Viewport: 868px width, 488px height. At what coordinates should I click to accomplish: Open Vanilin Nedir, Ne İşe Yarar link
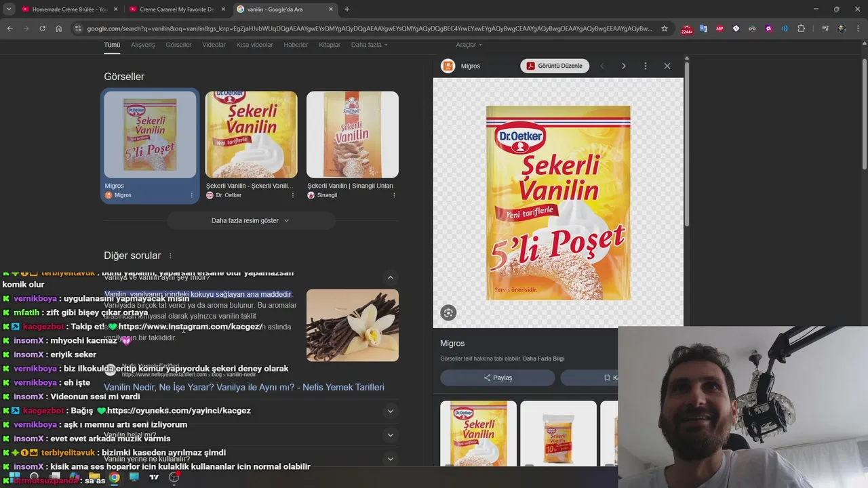coord(244,387)
